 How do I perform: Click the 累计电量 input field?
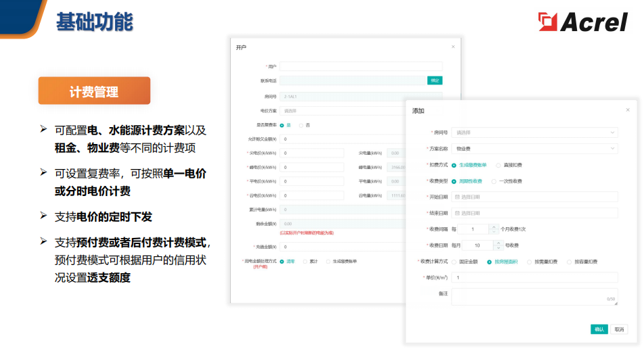[x=342, y=210]
